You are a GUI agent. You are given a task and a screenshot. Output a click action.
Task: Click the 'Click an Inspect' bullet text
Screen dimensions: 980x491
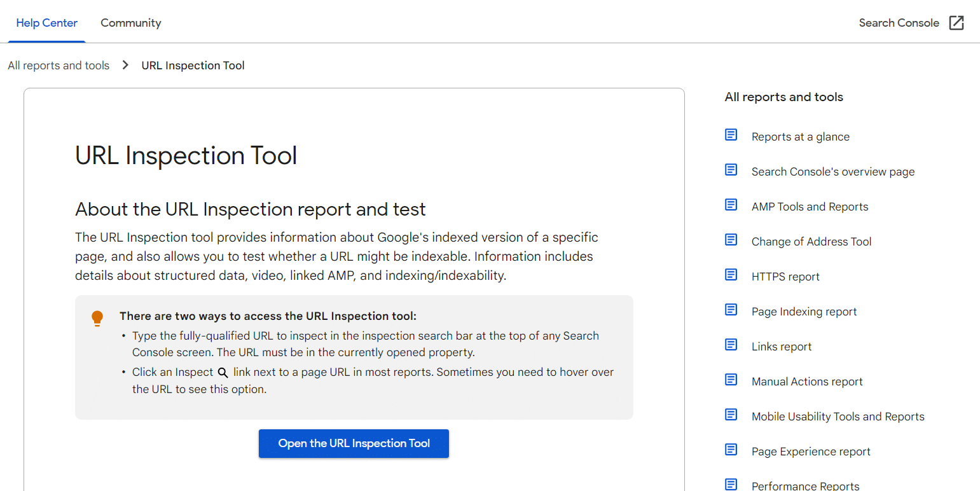click(x=373, y=381)
